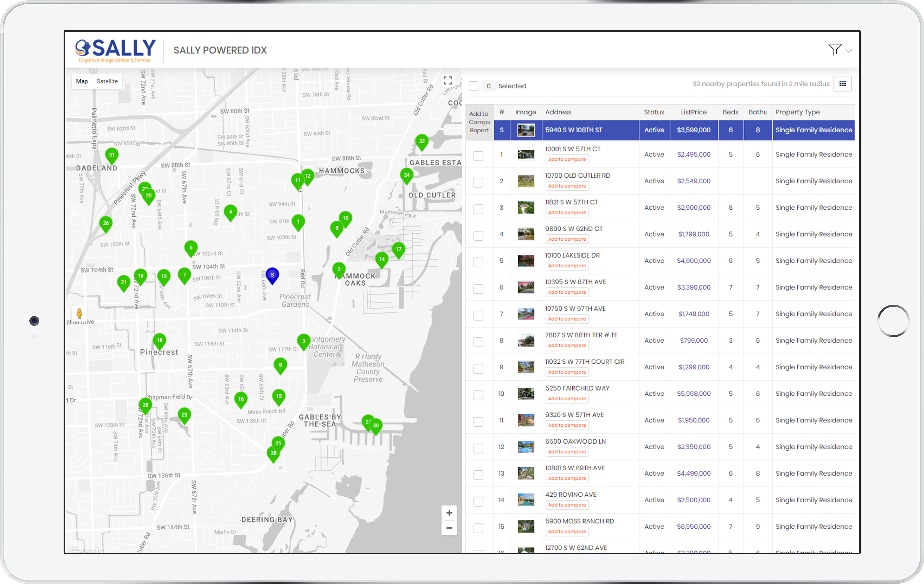Add 5250 Fairchild Way to compare
924x584 pixels.
coord(567,399)
